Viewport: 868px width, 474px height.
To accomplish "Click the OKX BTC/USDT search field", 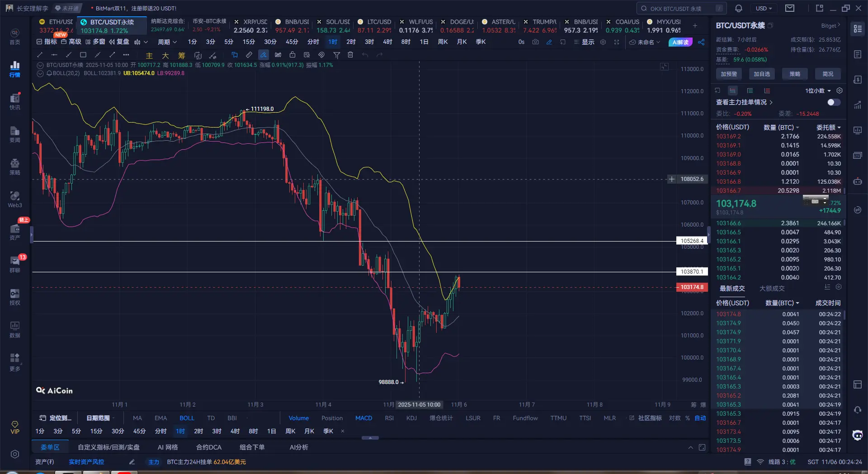I will (x=682, y=8).
